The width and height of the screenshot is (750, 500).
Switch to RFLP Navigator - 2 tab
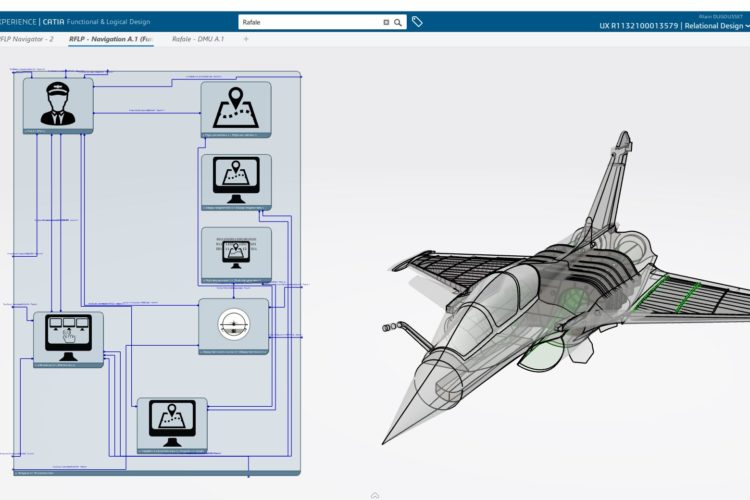click(26, 39)
